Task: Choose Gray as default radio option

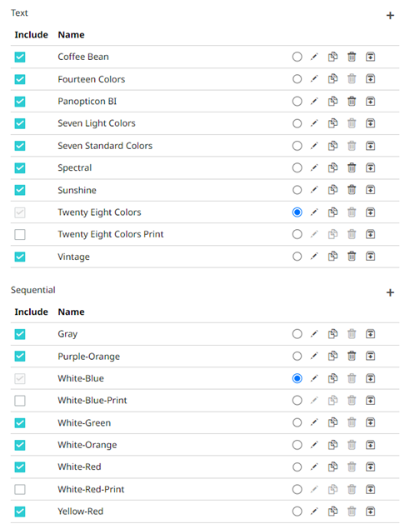Action: [x=297, y=334]
